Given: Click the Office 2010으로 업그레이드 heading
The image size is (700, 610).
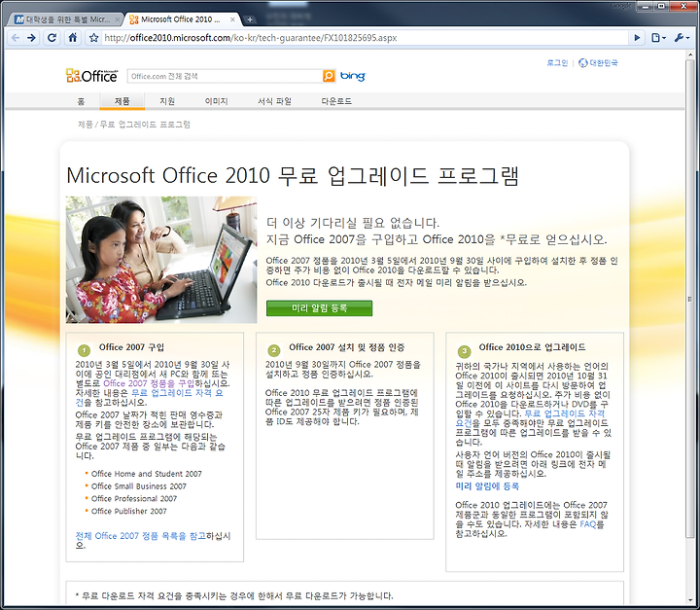Looking at the screenshot, I should tap(532, 347).
